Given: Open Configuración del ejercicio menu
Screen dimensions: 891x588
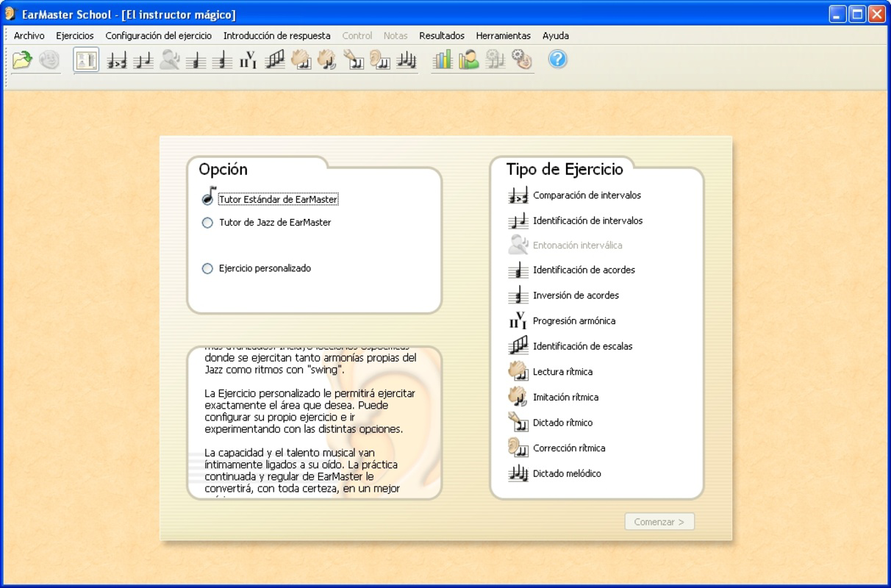Looking at the screenshot, I should [159, 35].
